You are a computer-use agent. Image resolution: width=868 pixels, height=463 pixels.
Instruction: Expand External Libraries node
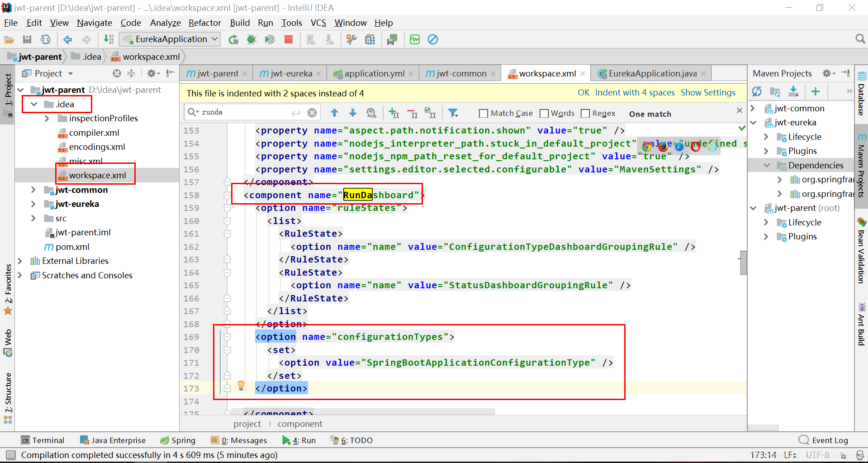20,261
